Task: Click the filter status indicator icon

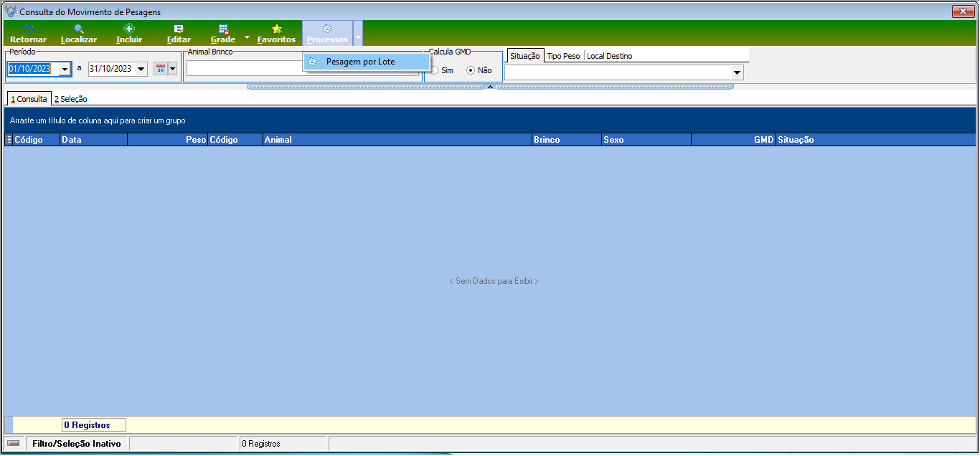Action: point(14,443)
